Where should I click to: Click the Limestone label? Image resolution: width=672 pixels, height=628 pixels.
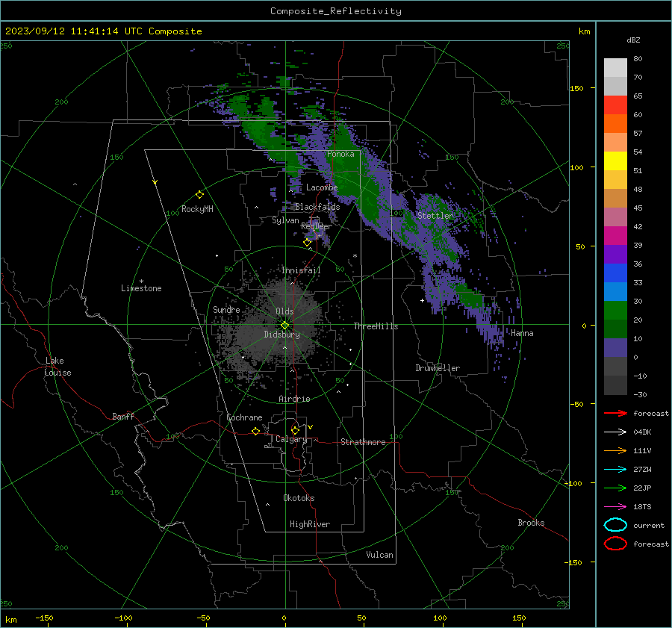tap(141, 288)
